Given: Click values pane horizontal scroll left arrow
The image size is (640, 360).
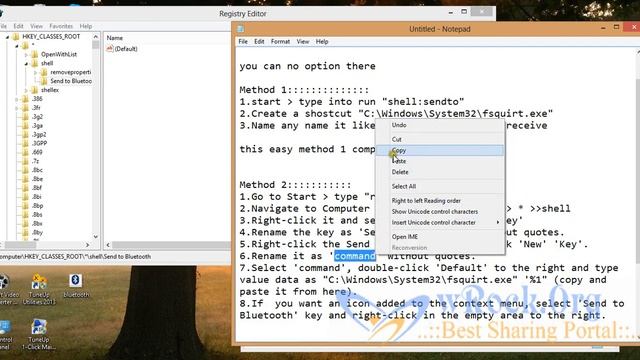Looking at the screenshot, I should (x=108, y=245).
